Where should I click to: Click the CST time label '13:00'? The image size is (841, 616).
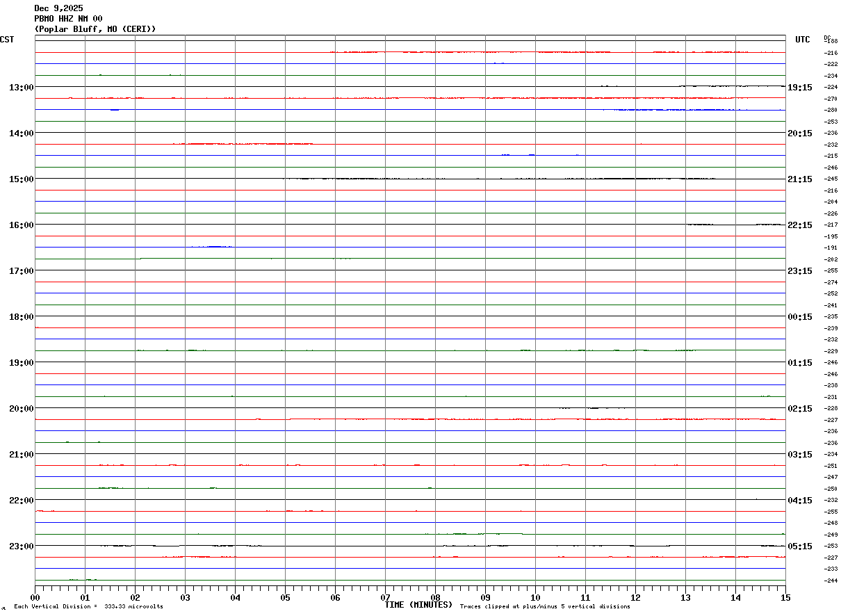[22, 88]
